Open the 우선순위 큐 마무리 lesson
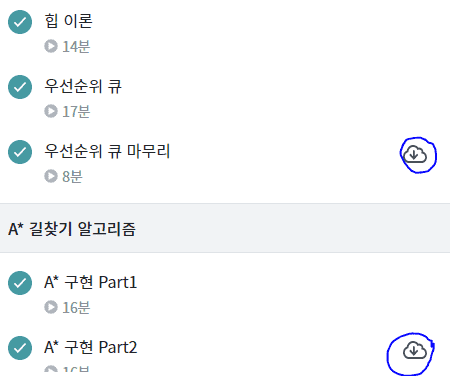The width and height of the screenshot is (450, 376). (x=107, y=151)
